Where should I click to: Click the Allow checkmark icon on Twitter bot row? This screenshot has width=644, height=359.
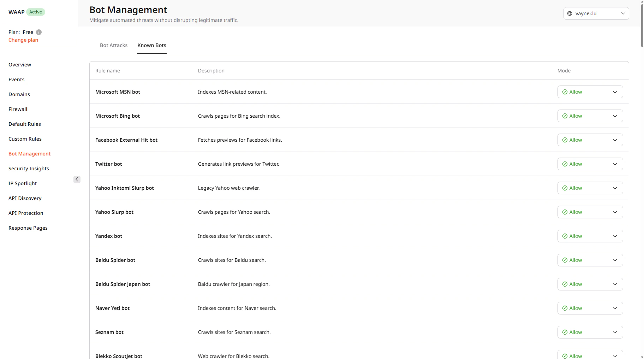pos(565,164)
